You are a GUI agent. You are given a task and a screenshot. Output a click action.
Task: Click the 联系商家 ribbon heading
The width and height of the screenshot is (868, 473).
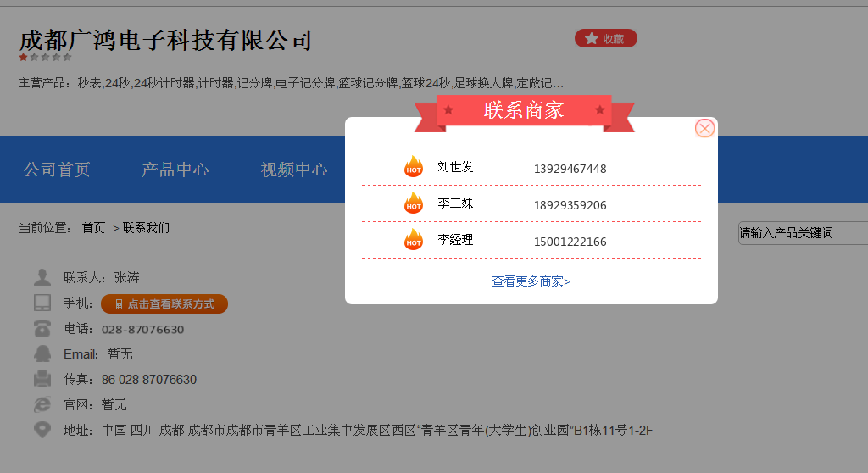[x=524, y=109]
